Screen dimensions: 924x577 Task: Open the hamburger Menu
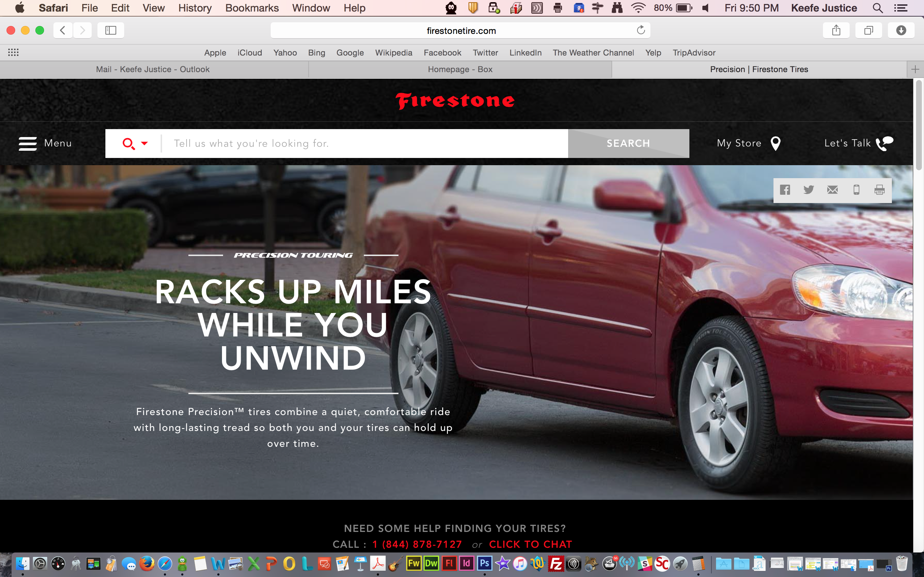click(x=28, y=144)
